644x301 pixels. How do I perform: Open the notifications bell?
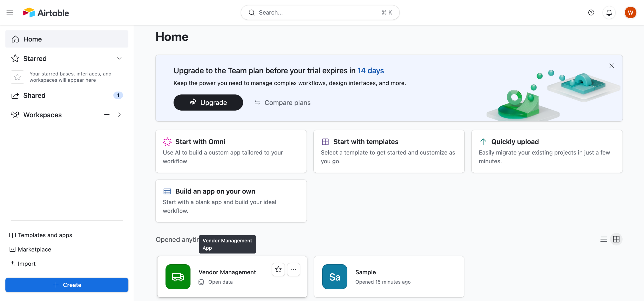[x=609, y=13]
